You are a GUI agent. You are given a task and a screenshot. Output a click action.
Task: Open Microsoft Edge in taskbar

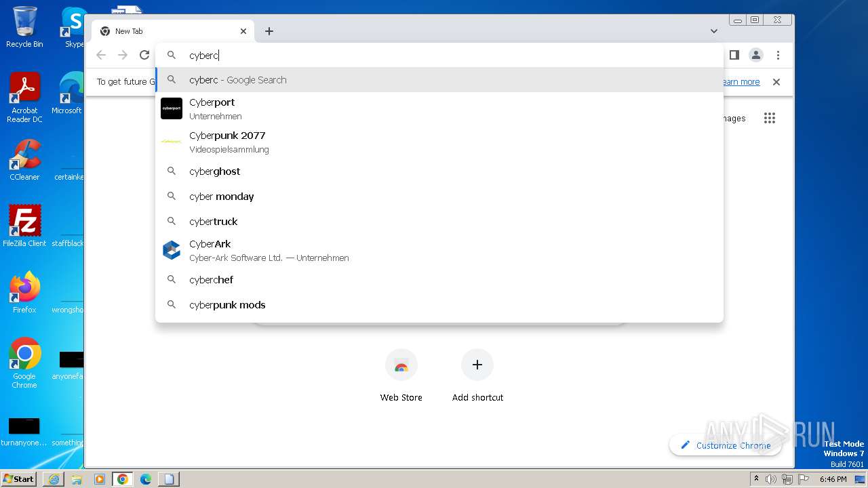[146, 479]
